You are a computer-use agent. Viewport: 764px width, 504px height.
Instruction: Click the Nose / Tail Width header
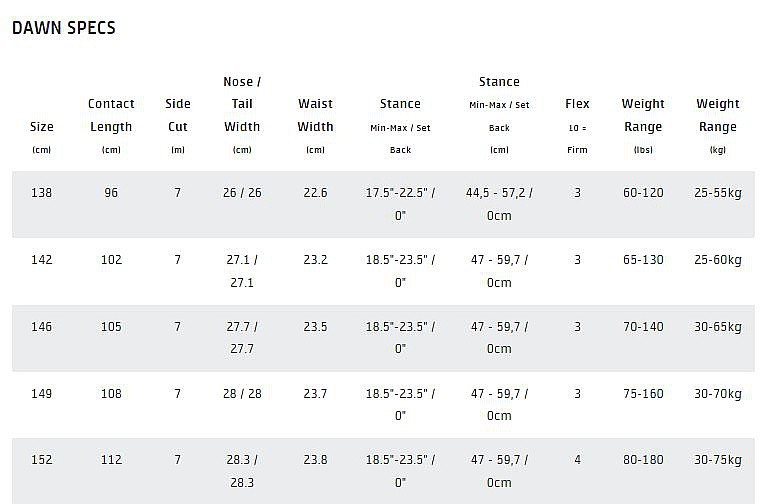coord(242,104)
